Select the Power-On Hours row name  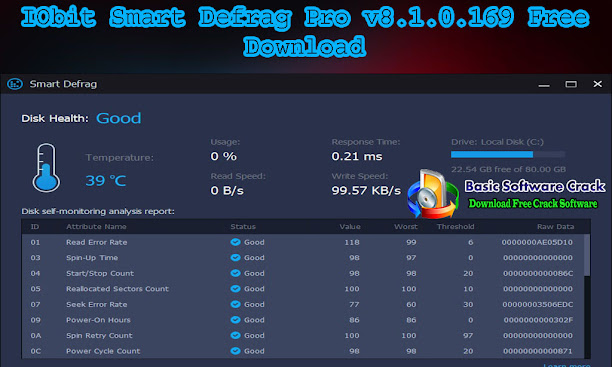coord(98,320)
